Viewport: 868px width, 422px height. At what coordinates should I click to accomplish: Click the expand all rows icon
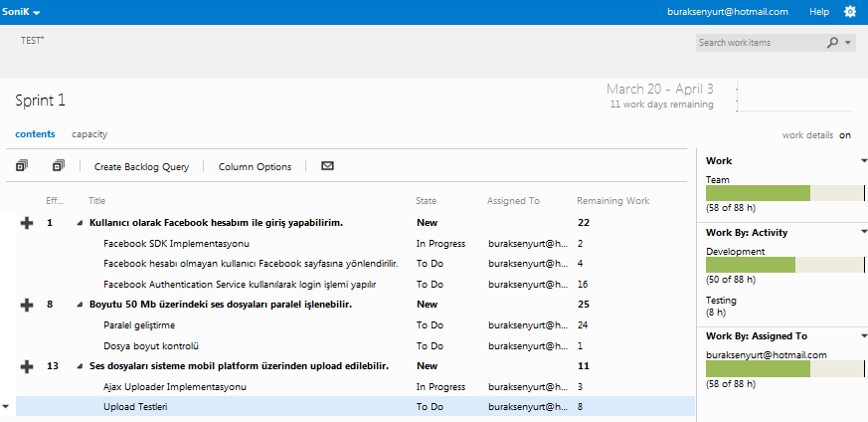[22, 166]
